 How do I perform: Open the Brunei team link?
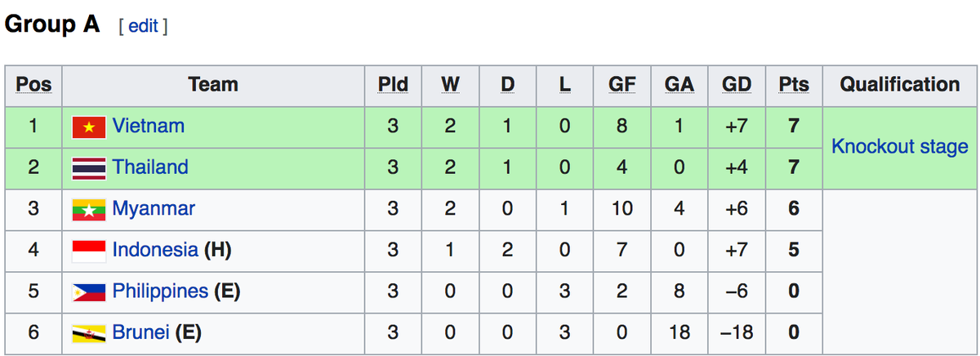point(140,332)
